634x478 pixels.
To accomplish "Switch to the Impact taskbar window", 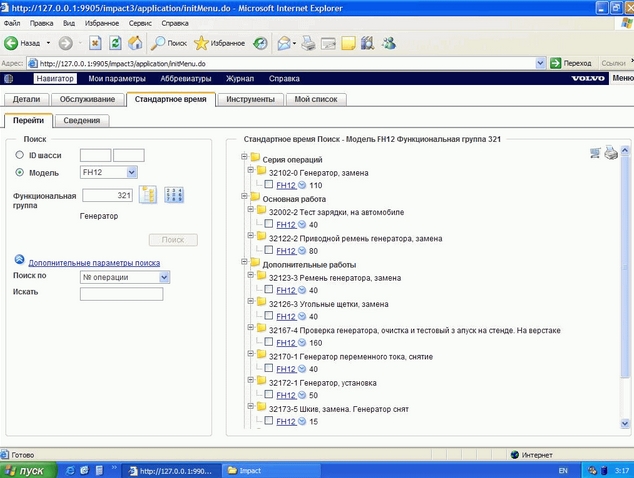I will coord(271,471).
